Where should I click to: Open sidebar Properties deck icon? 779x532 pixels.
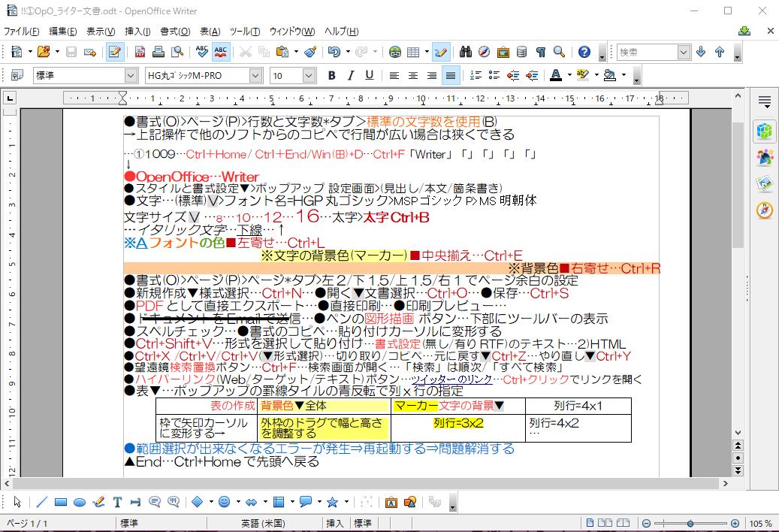click(765, 131)
